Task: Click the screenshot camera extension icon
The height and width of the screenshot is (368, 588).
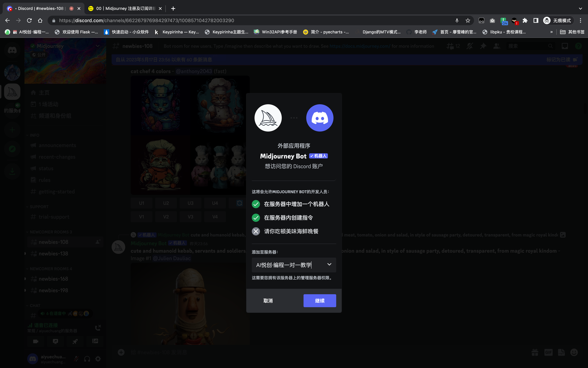Action: point(492,20)
